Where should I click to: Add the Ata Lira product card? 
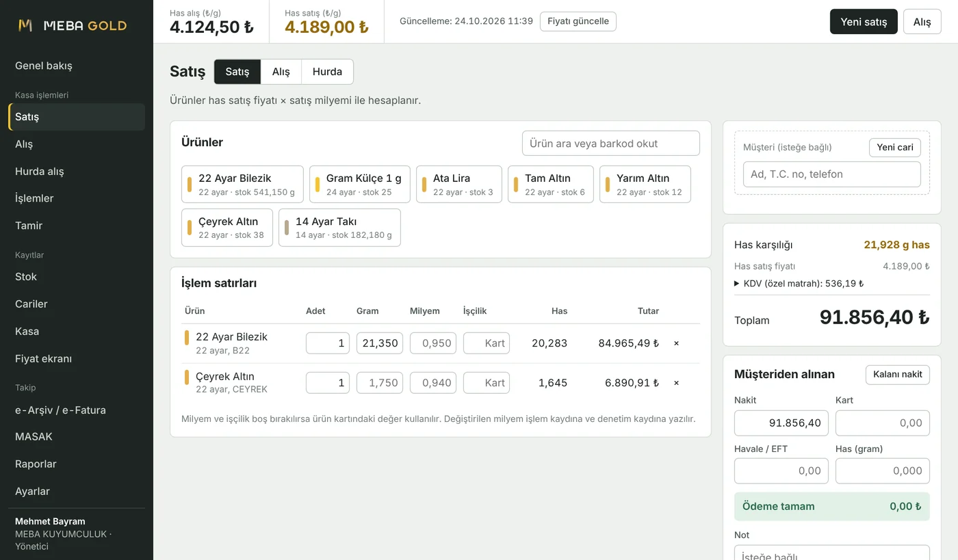(459, 185)
